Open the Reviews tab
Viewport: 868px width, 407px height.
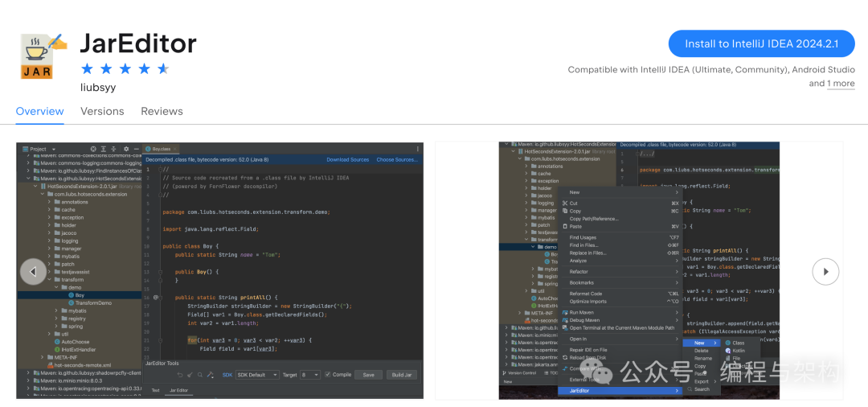(x=162, y=111)
